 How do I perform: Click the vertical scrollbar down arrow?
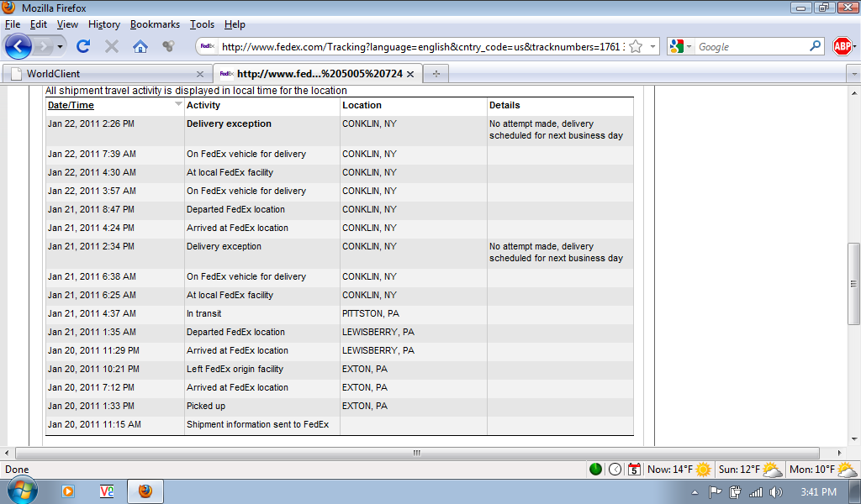click(x=854, y=438)
